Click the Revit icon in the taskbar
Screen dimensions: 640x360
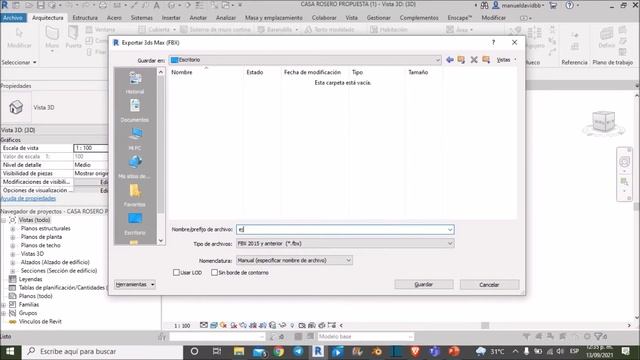click(318, 351)
